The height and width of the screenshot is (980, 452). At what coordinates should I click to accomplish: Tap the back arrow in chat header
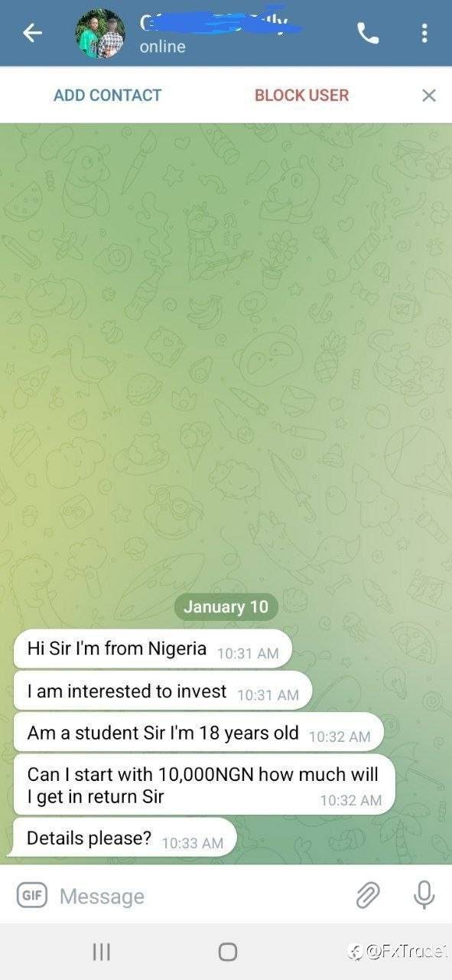(x=32, y=33)
